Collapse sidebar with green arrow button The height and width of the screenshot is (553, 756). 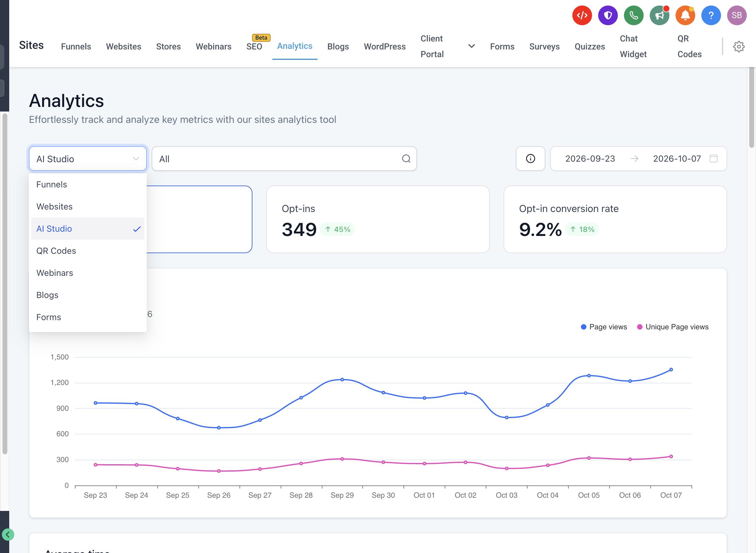(8, 535)
